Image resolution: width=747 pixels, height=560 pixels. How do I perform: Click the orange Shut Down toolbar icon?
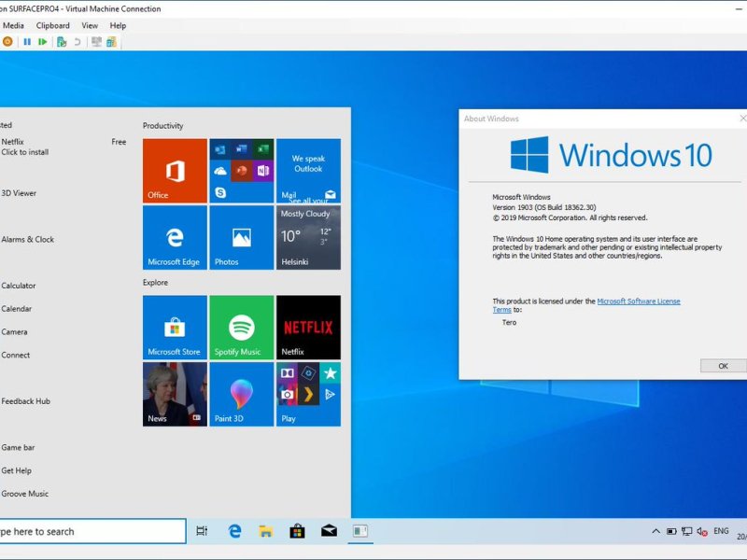(x=7, y=42)
